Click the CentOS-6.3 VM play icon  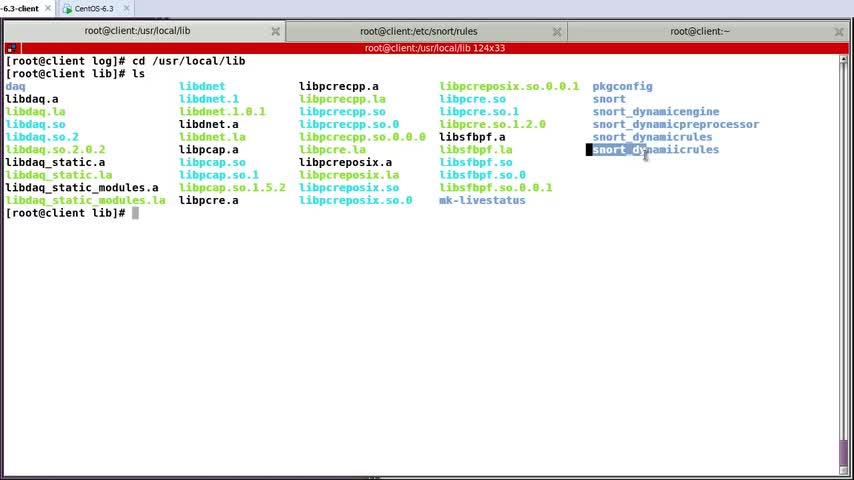(x=68, y=9)
